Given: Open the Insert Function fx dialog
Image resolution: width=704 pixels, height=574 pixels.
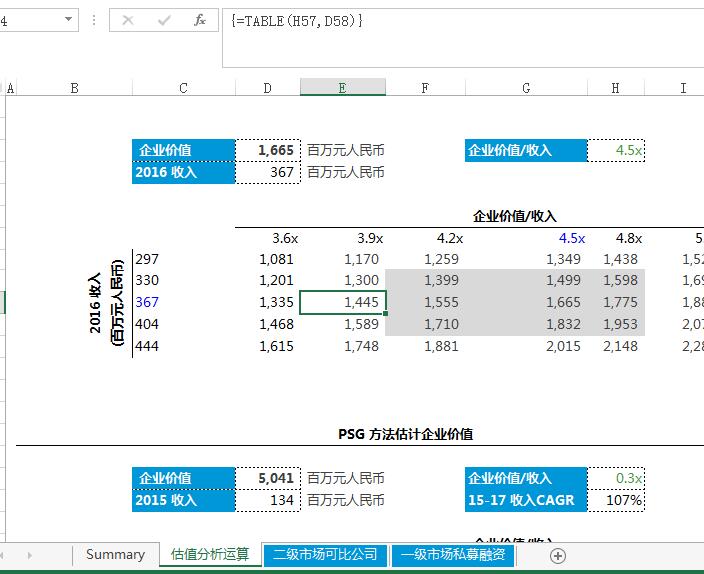Looking at the screenshot, I should tap(200, 20).
